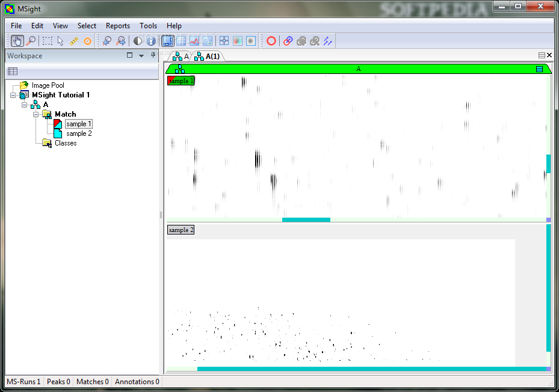Open the green header menu icon

click(x=539, y=69)
